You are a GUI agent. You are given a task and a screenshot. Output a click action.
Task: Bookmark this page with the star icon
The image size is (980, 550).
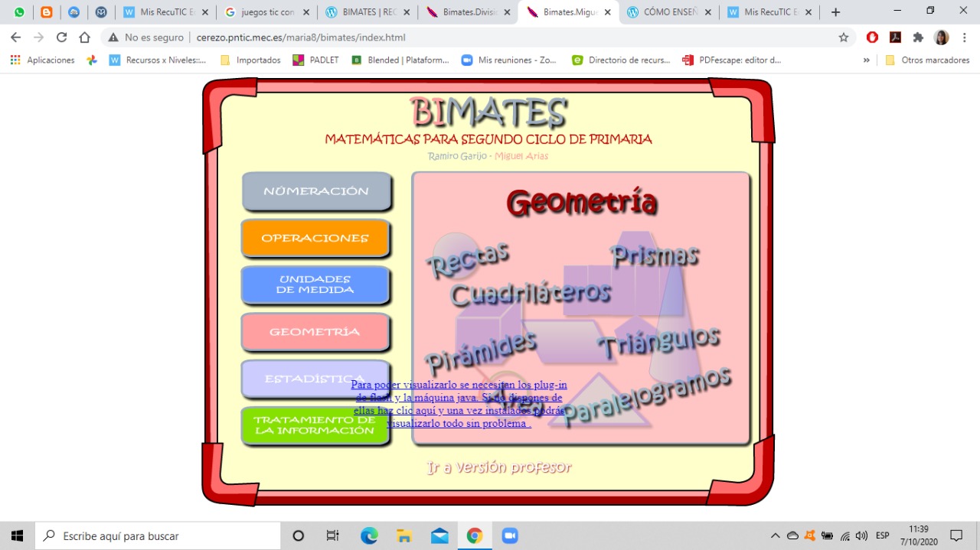pyautogui.click(x=844, y=37)
